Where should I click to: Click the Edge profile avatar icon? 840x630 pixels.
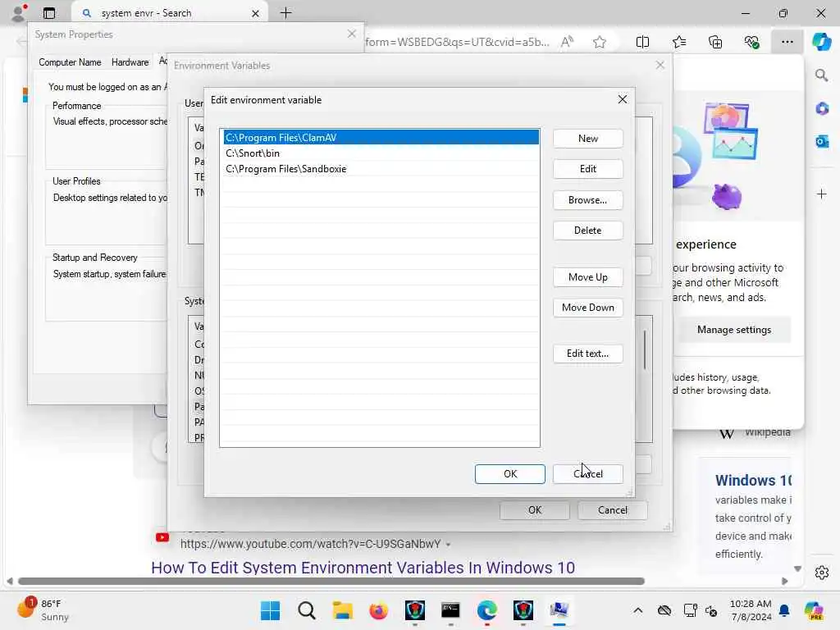pyautogui.click(x=19, y=11)
